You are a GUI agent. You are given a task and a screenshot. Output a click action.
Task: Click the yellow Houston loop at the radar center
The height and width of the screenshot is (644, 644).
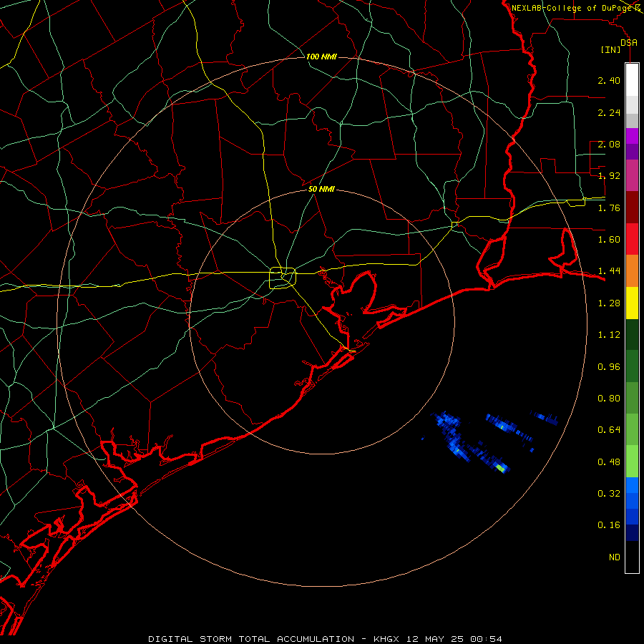click(x=283, y=278)
